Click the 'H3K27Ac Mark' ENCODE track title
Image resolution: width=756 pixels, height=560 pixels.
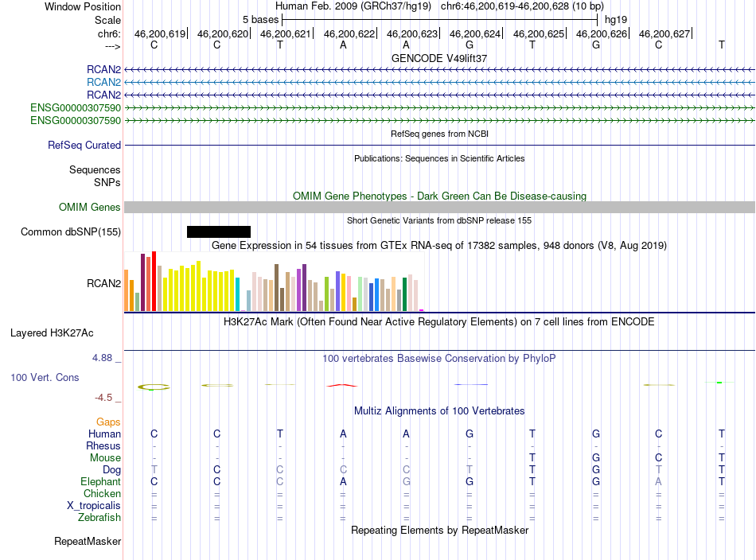tap(439, 322)
